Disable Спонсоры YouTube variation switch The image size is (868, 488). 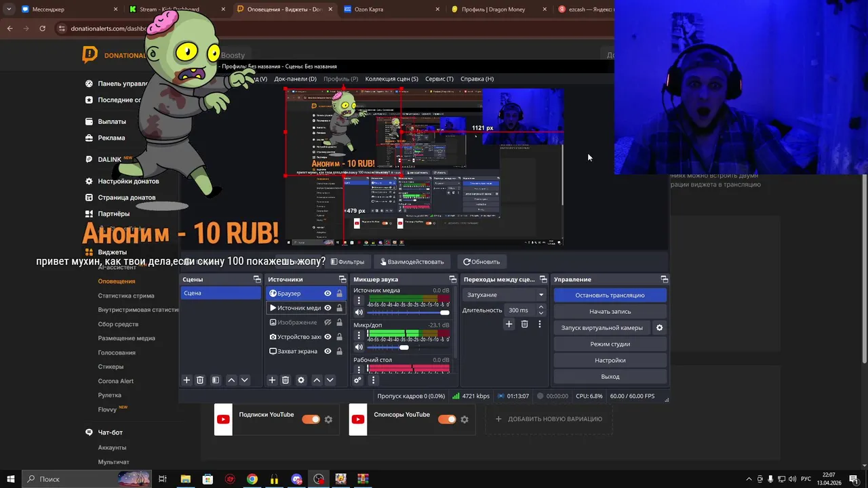(447, 419)
